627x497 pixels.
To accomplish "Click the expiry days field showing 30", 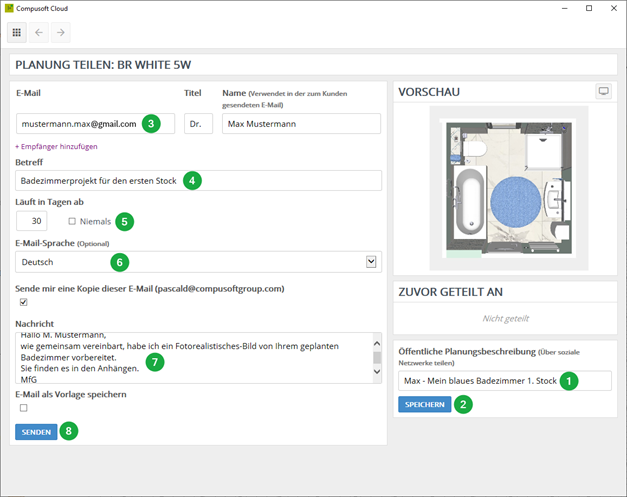I will coord(32,221).
